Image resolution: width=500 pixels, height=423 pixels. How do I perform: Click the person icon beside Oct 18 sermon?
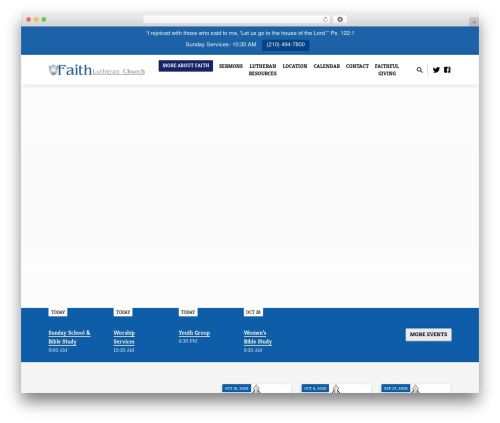tap(256, 389)
